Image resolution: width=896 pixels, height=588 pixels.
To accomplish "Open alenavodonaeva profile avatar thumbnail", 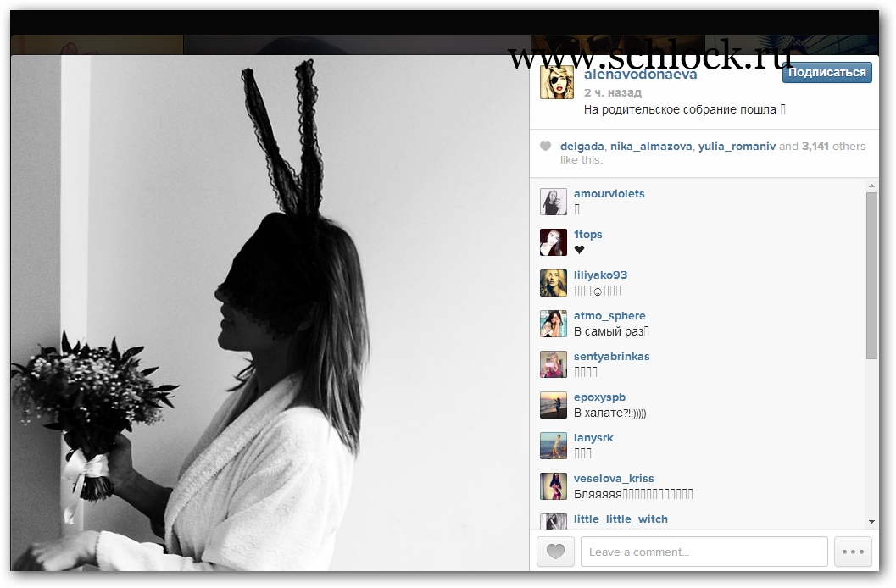I will tap(557, 83).
